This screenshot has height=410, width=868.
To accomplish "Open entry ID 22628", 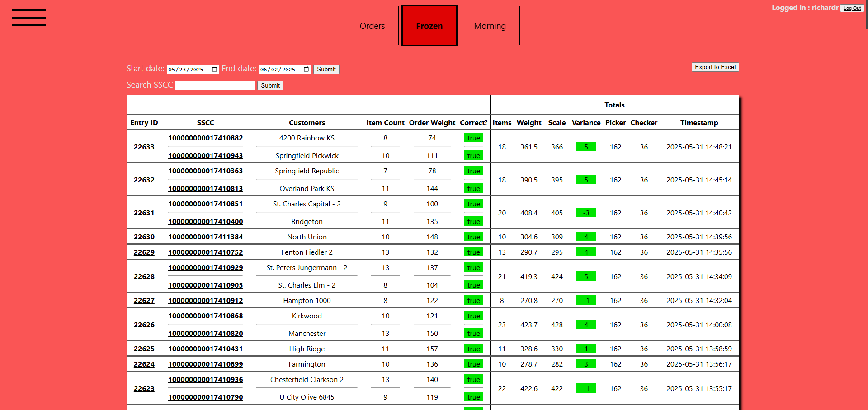I will 144,277.
